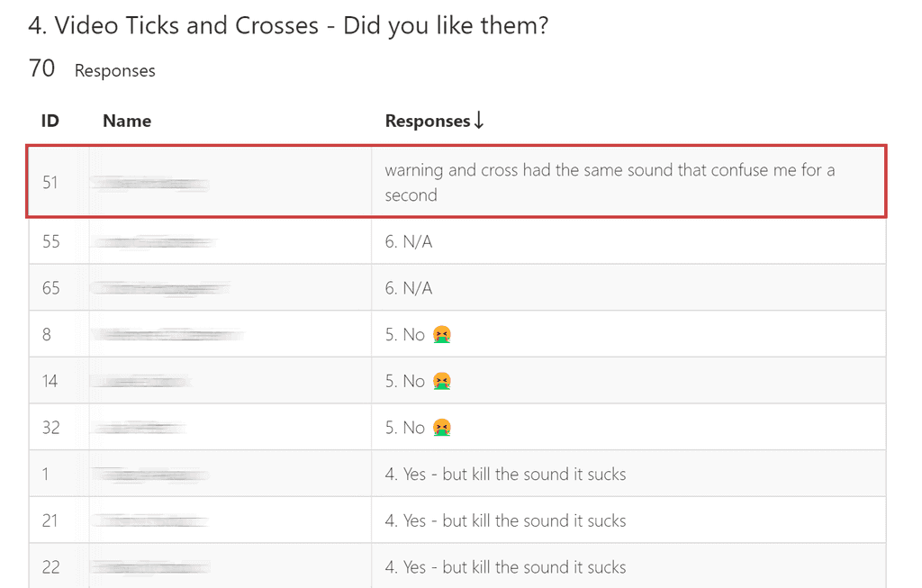Select the 'Yes' response in row ID 22
Screen dimensions: 922x588
coord(505,567)
